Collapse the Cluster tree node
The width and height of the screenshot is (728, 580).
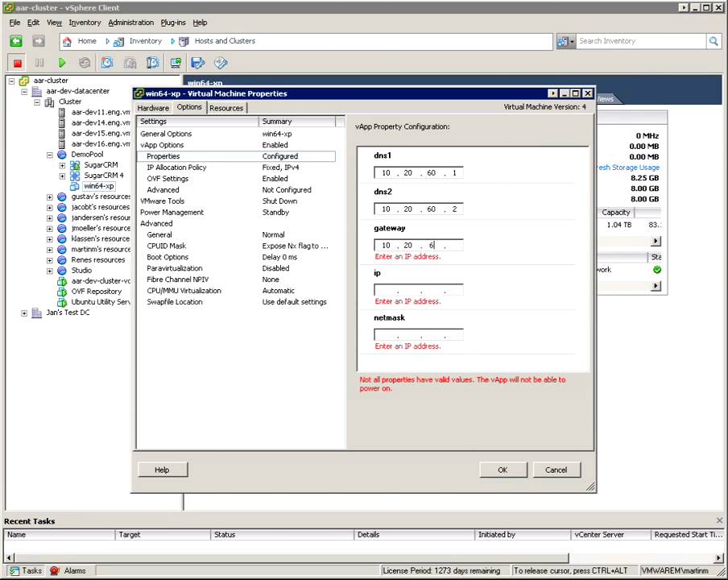(x=37, y=102)
